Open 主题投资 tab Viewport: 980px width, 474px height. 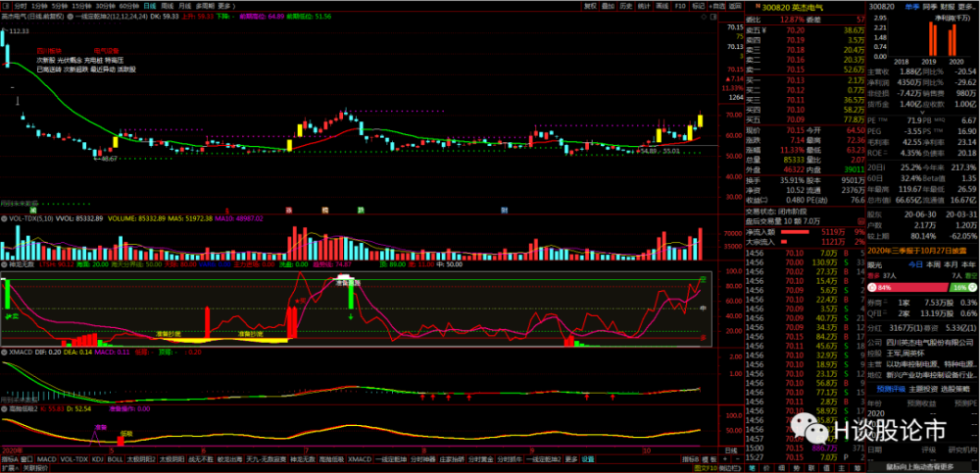pos(924,389)
